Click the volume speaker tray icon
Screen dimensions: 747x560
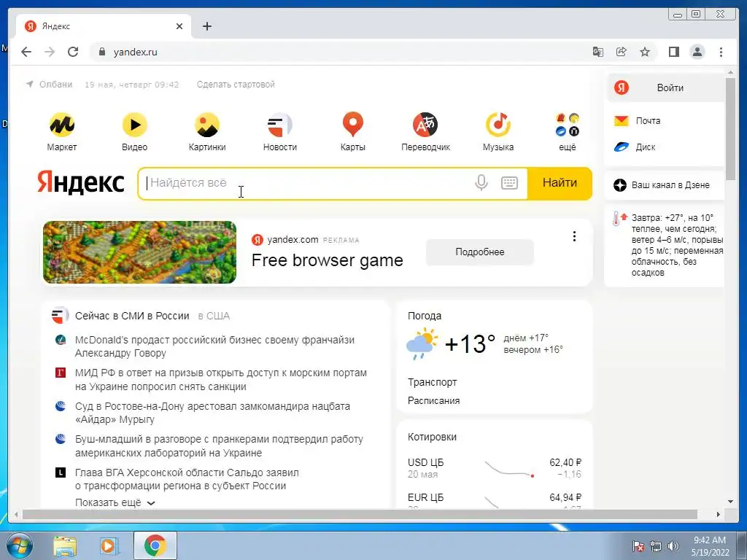click(673, 546)
